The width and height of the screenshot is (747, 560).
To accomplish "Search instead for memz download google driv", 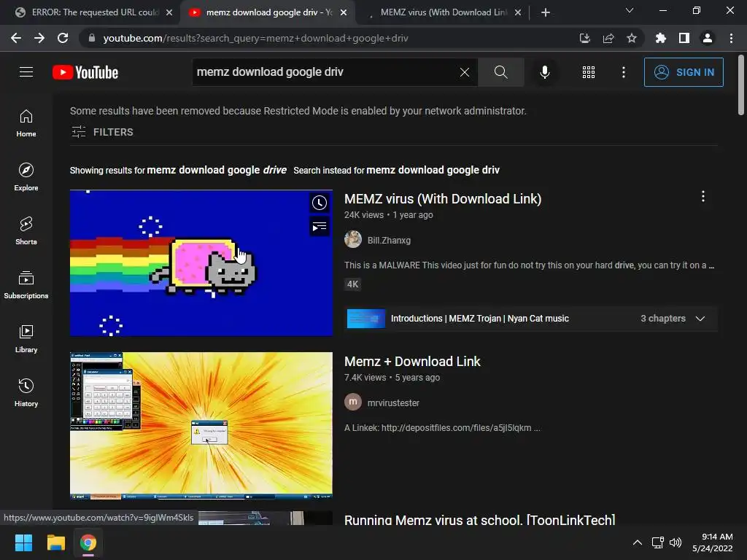I will tap(433, 170).
